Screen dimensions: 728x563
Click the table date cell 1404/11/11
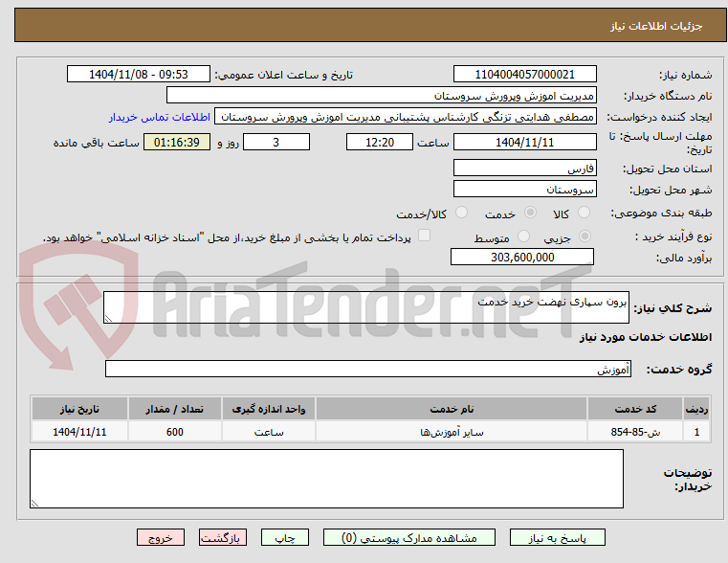[79, 432]
